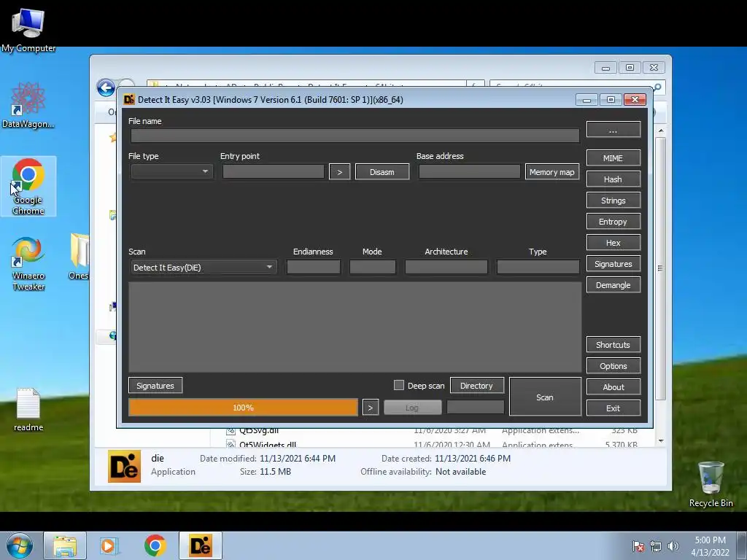The height and width of the screenshot is (560, 747).
Task: Click the Disasm button
Action: 382,172
